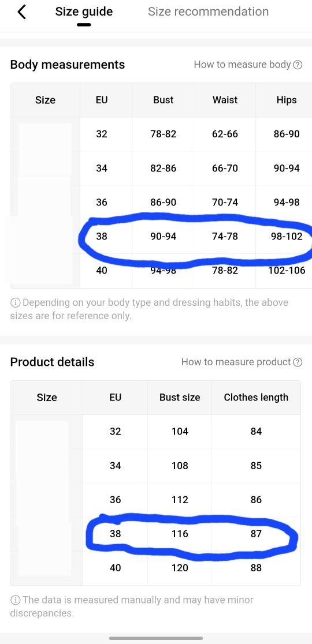312x644 pixels.
Task: Click help icon beside How to measure body
Action: pos(298,65)
